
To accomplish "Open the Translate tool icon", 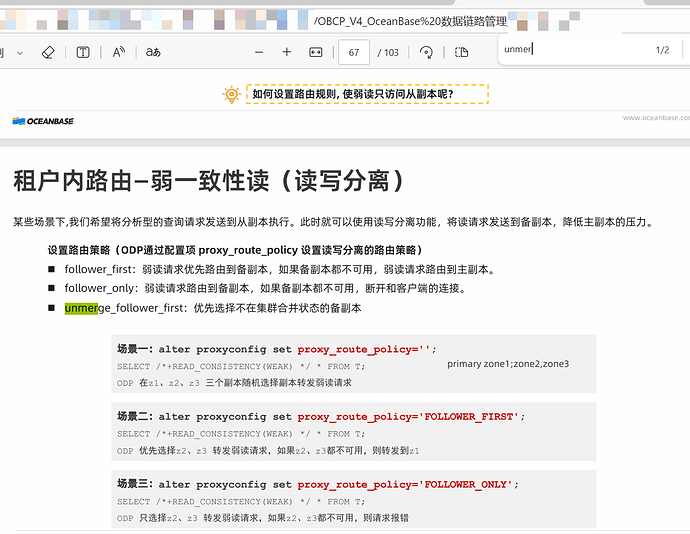I will point(153,52).
